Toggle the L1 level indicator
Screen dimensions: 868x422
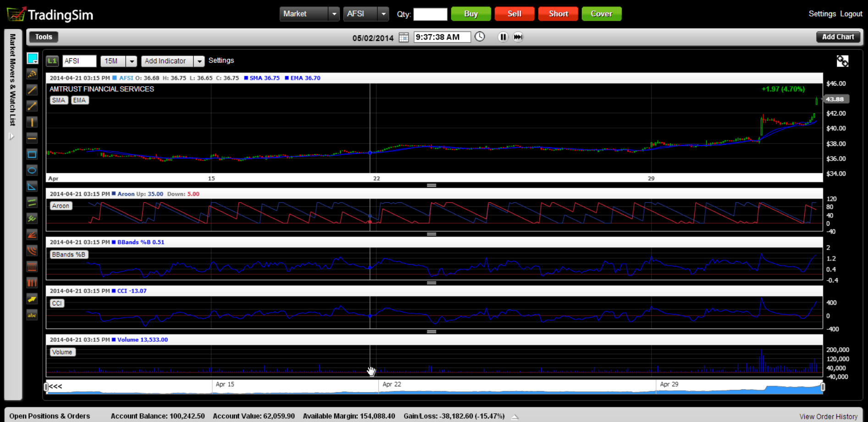click(x=52, y=61)
